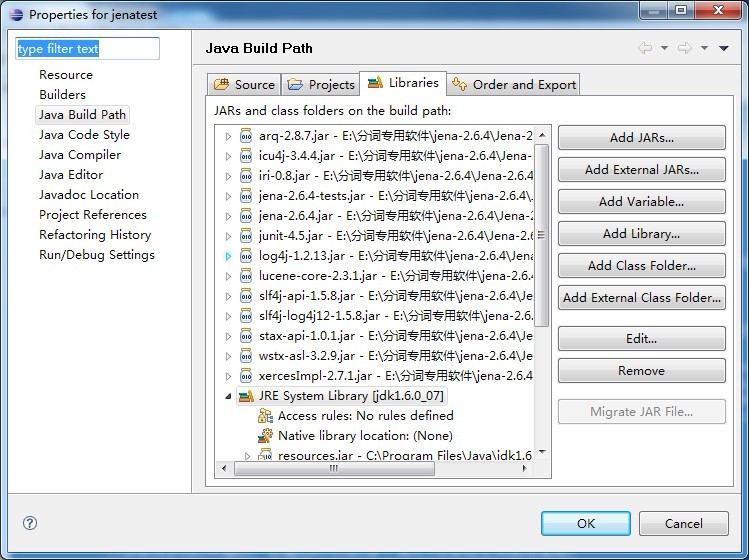Open Run/Debug Settings page

coord(97,255)
